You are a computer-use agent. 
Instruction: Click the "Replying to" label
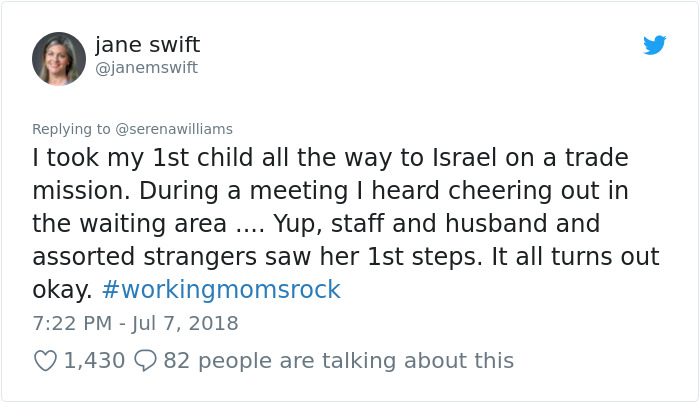(x=72, y=128)
